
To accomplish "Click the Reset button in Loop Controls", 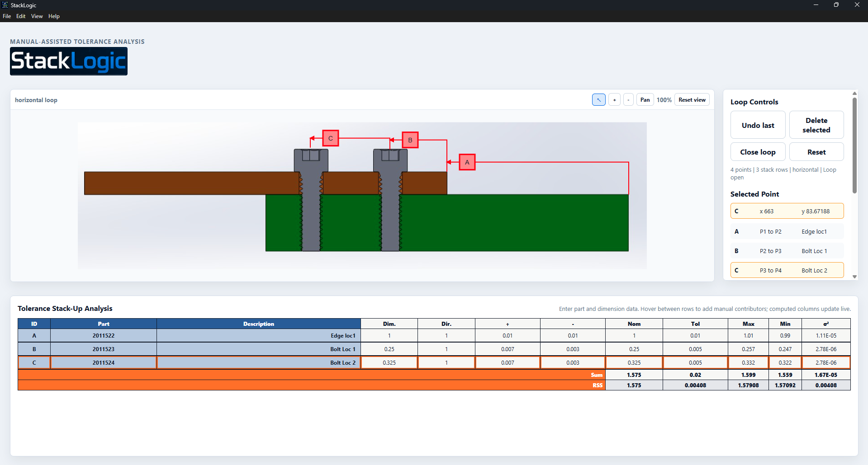I will tap(816, 152).
